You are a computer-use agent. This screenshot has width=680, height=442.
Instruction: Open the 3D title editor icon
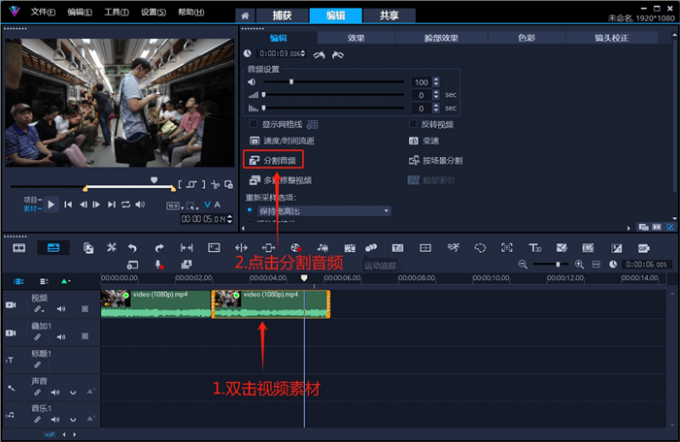click(535, 248)
